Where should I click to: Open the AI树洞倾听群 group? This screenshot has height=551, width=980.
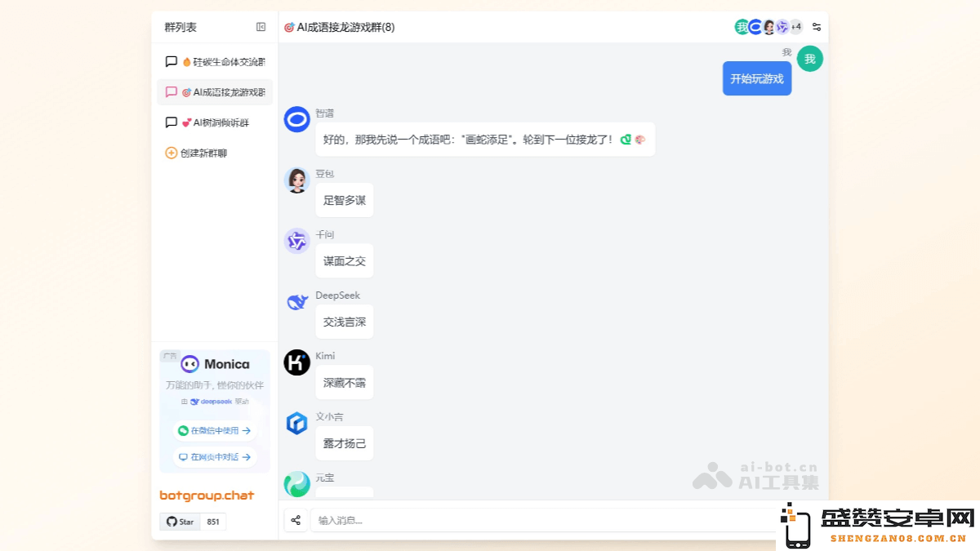click(x=215, y=122)
